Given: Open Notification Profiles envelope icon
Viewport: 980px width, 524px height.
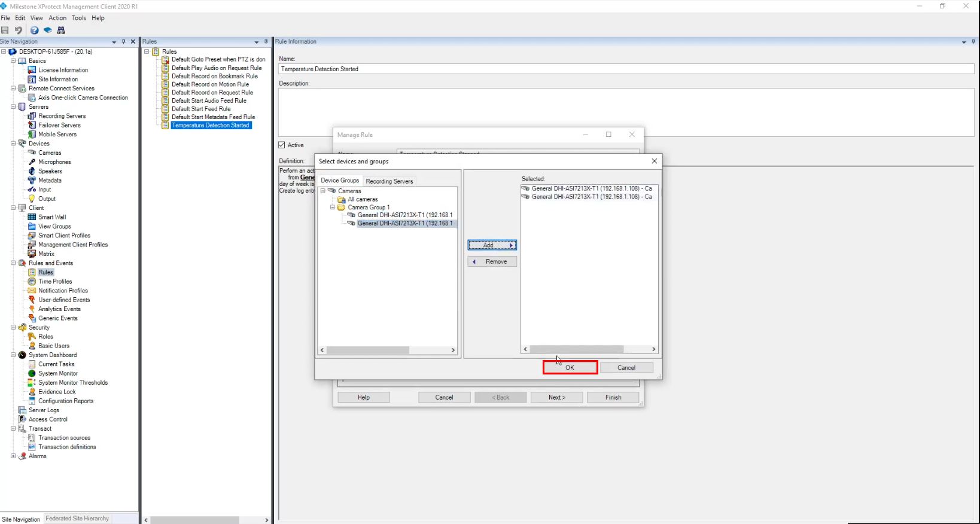Looking at the screenshot, I should click(x=32, y=291).
